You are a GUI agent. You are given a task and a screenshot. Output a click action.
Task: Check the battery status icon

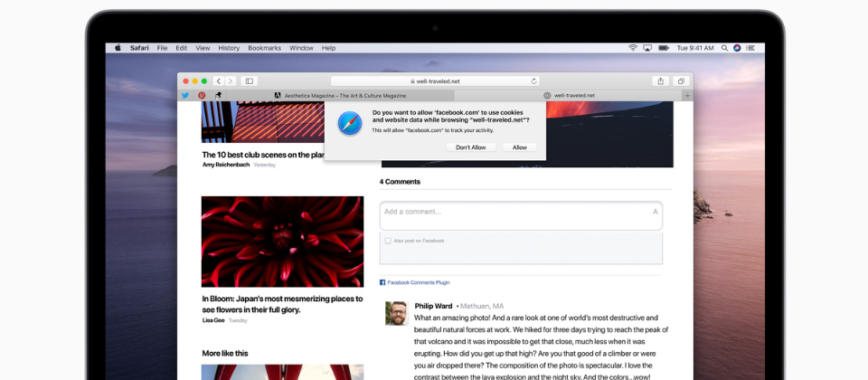[663, 48]
